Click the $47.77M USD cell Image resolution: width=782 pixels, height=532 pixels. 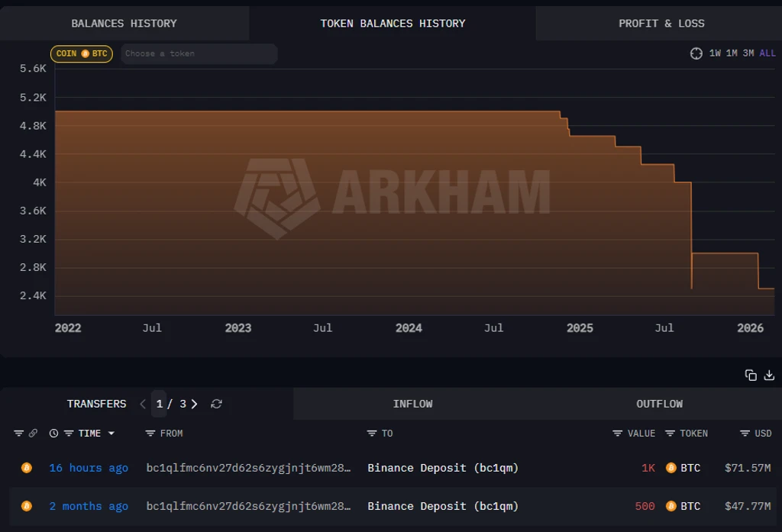click(x=748, y=506)
